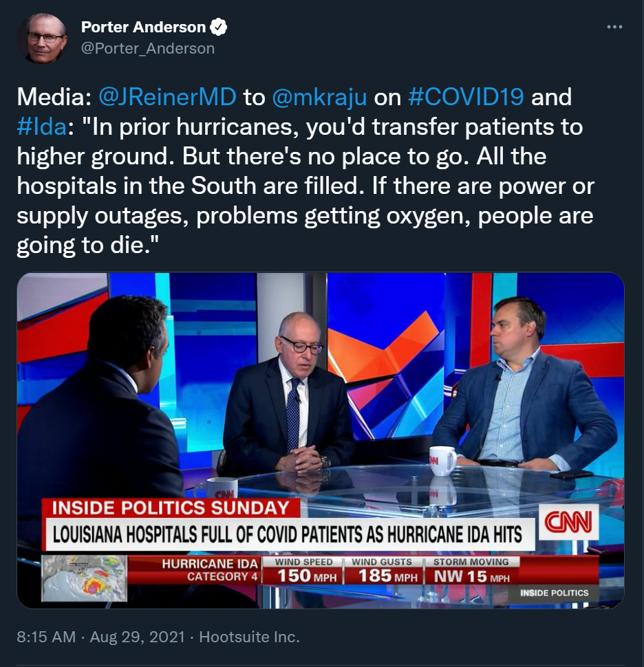Viewport: 644px width, 667px height.
Task: Open the @JReinerMD mention
Action: click(x=167, y=97)
